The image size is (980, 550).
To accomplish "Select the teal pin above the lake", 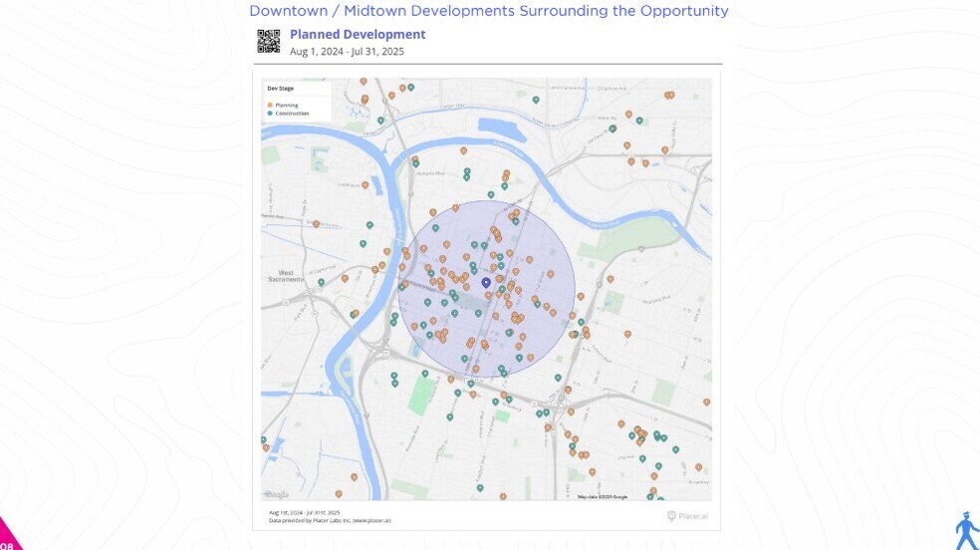I will coord(536,101).
